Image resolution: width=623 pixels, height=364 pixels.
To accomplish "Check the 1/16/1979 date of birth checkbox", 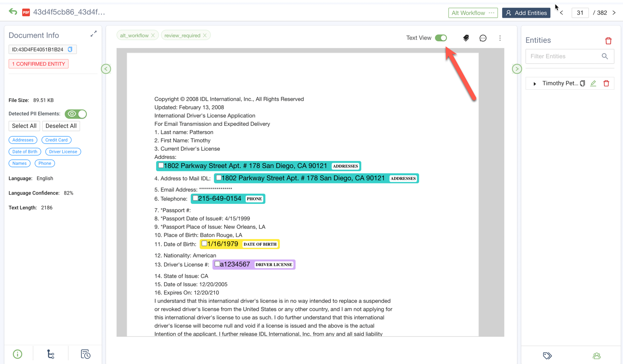I will [205, 244].
